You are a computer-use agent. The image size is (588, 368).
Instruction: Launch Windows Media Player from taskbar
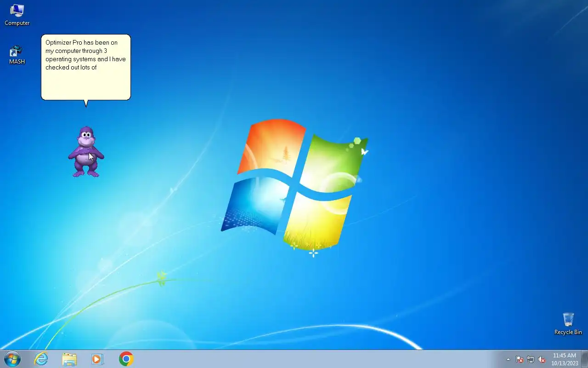(x=97, y=359)
